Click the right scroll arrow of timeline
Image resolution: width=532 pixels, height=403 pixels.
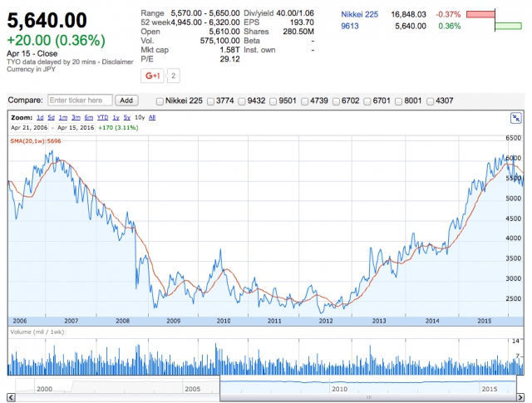tap(520, 397)
